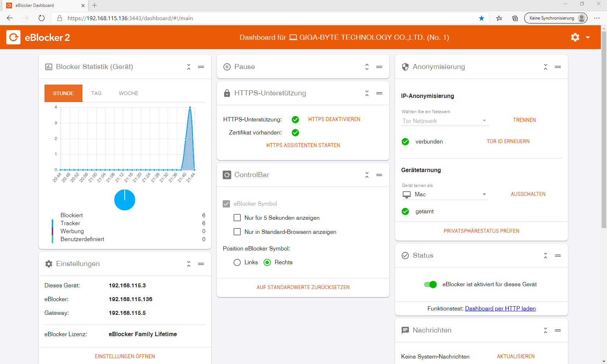Open browser Collections
Screen dimensions: 607x364
click(515, 18)
